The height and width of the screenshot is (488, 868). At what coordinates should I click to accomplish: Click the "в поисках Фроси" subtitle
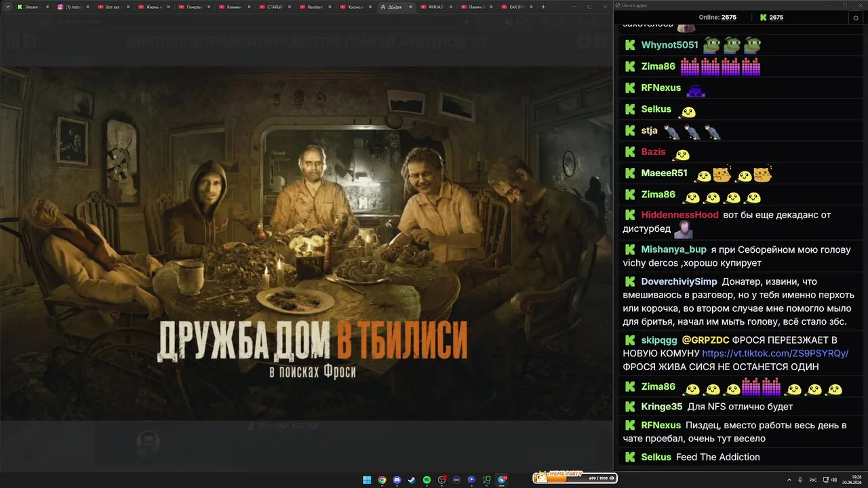[312, 371]
